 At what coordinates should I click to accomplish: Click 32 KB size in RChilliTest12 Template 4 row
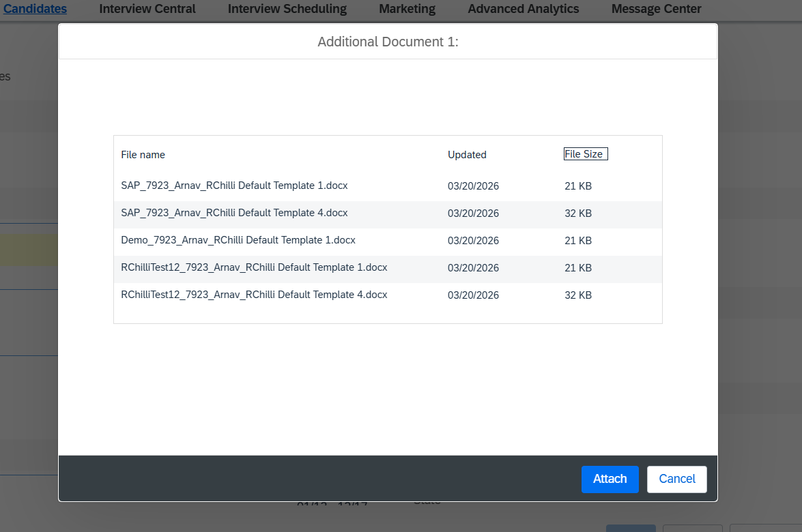click(578, 295)
